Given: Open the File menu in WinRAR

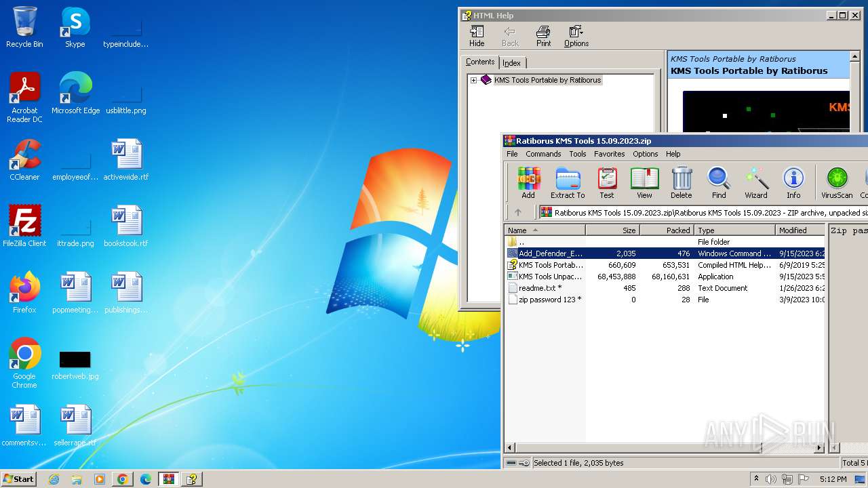Looking at the screenshot, I should [x=512, y=154].
